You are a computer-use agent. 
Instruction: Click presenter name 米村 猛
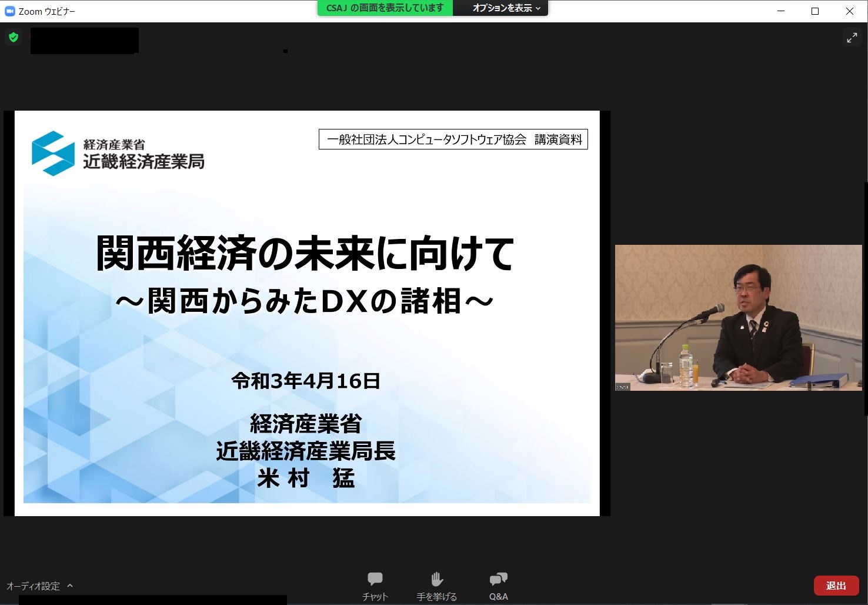[x=306, y=478]
